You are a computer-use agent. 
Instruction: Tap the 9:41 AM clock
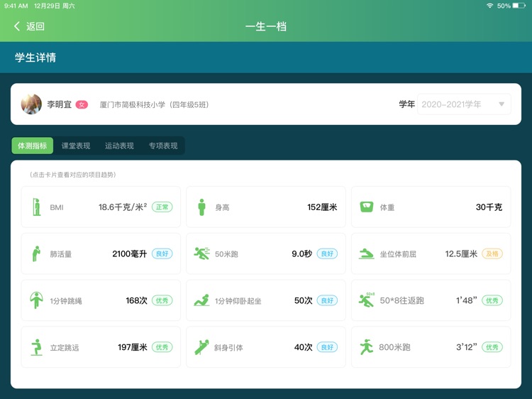16,6
